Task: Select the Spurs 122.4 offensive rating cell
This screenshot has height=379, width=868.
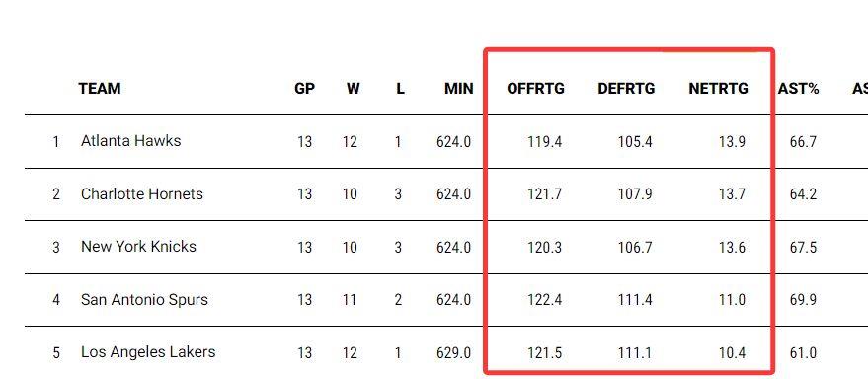Action: [545, 300]
